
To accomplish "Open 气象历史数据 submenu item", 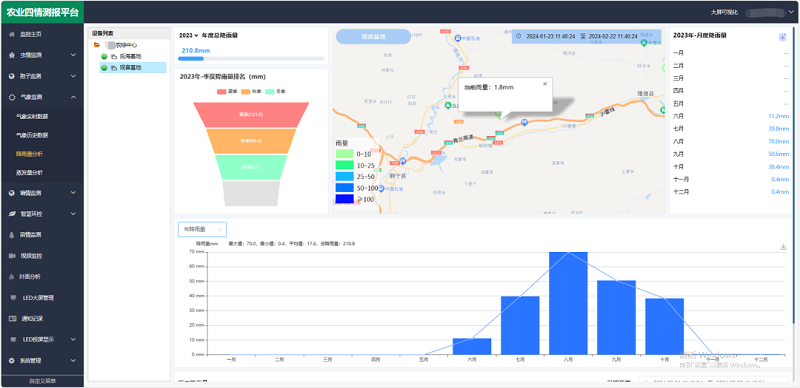I will pos(32,135).
